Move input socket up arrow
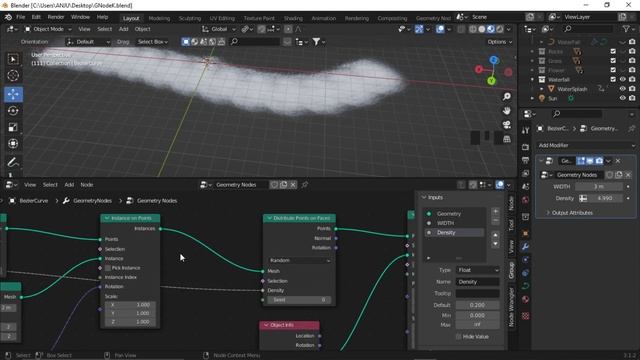Screen dimensions: 640x360 tap(495, 235)
